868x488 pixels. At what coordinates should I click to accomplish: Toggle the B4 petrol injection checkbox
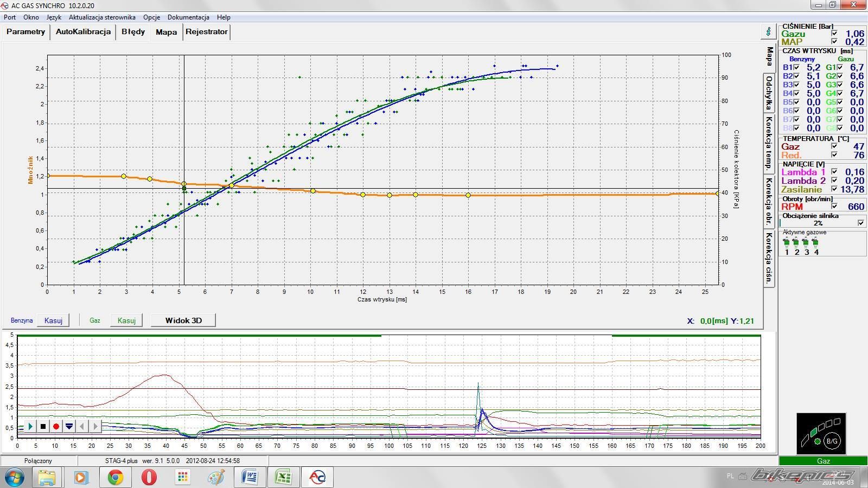click(796, 93)
